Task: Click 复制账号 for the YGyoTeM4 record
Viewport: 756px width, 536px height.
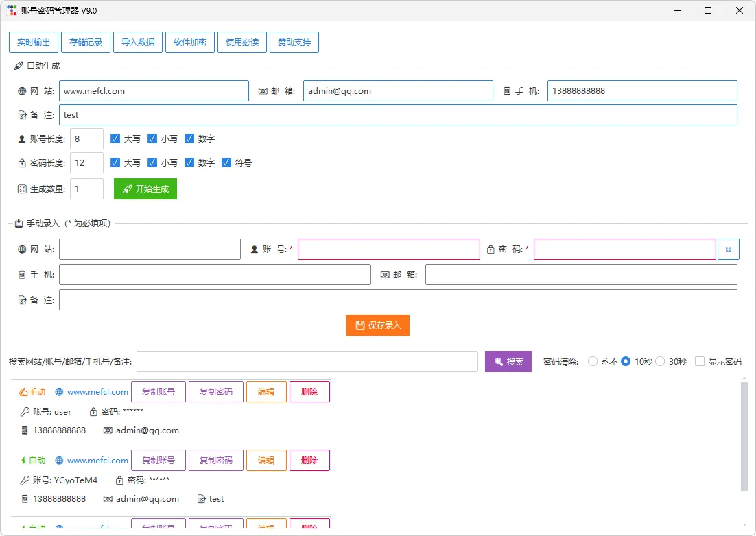Action: tap(158, 461)
